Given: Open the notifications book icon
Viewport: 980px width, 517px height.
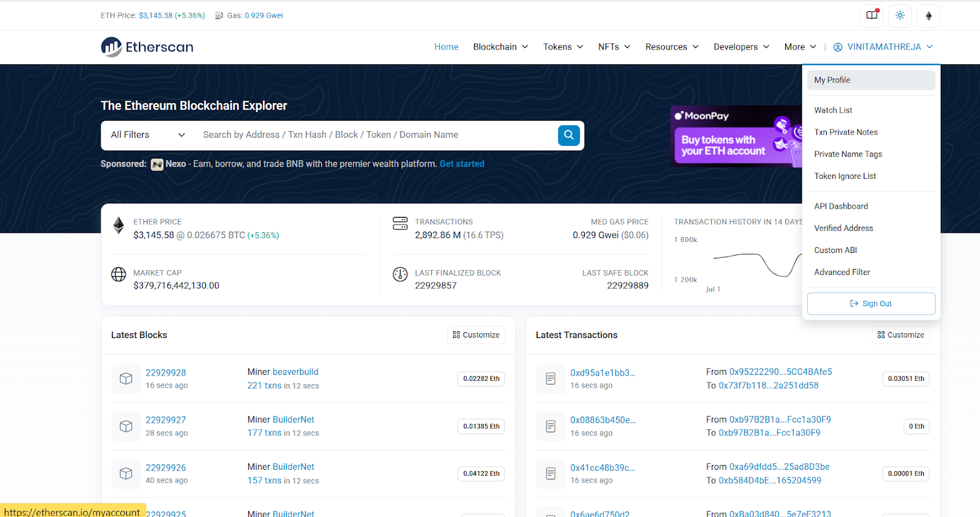Looking at the screenshot, I should [872, 15].
